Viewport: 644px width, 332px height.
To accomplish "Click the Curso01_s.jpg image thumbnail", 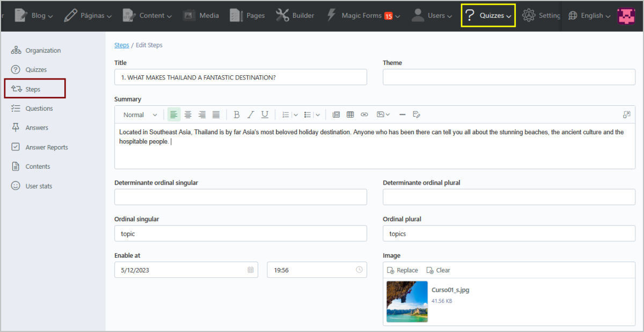I will coord(407,301).
